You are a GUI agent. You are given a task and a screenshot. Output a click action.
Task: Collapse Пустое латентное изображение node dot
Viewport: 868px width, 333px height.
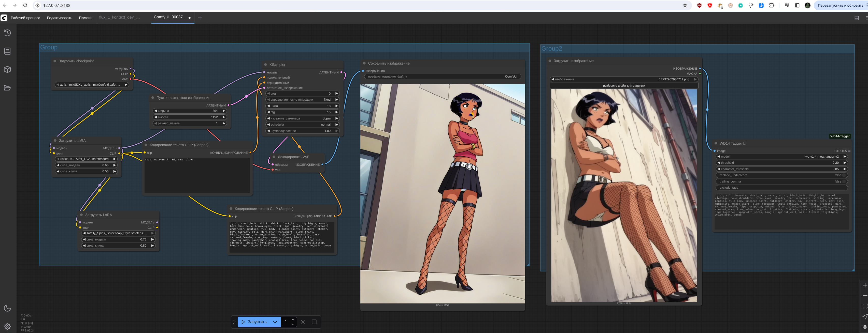pos(153,98)
